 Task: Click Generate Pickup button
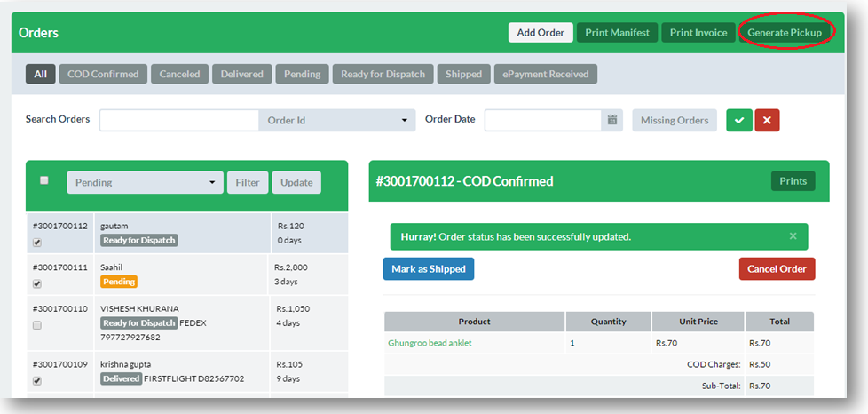[x=785, y=33]
